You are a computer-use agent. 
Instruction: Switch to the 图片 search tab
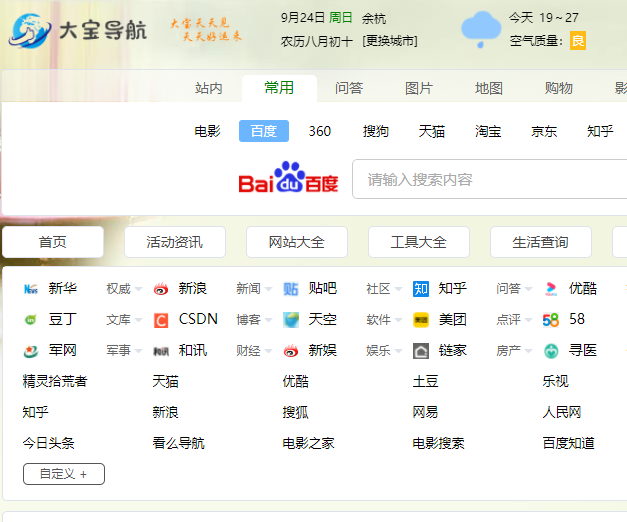coord(419,88)
